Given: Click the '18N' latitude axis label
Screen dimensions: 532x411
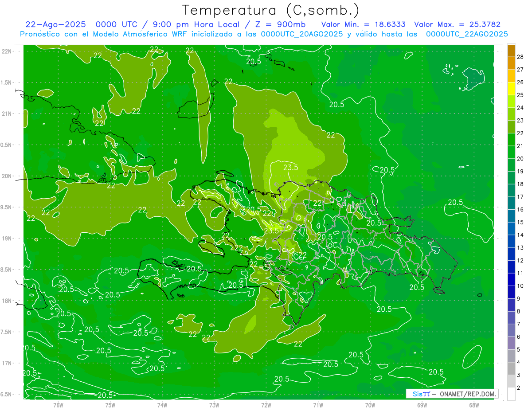Looking at the screenshot, I should point(7,301).
